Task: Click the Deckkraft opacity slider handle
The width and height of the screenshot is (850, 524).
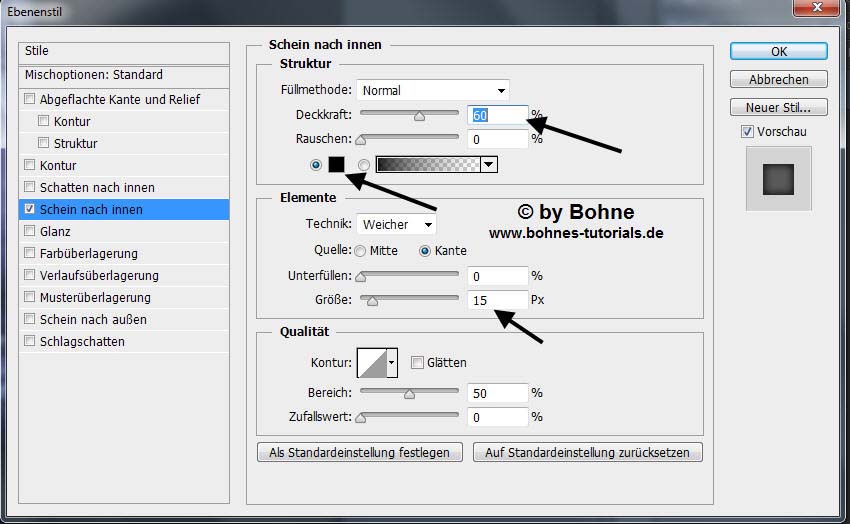Action: tap(419, 116)
